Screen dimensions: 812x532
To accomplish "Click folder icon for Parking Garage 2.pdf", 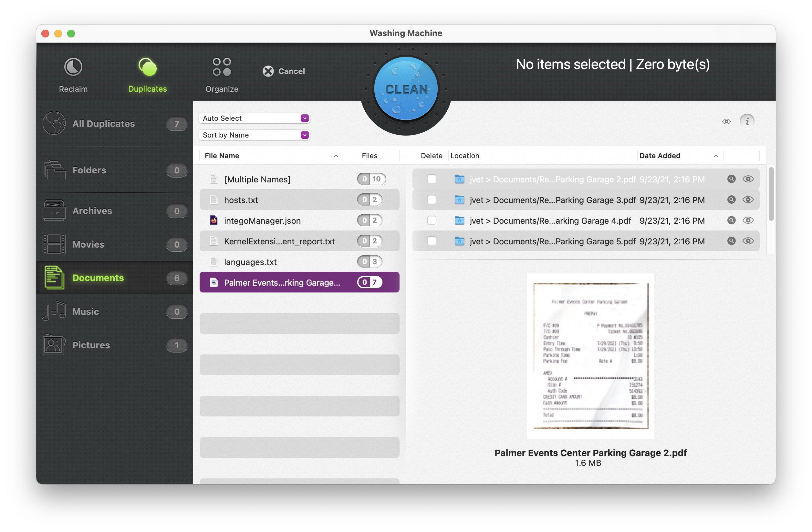I will click(x=459, y=179).
